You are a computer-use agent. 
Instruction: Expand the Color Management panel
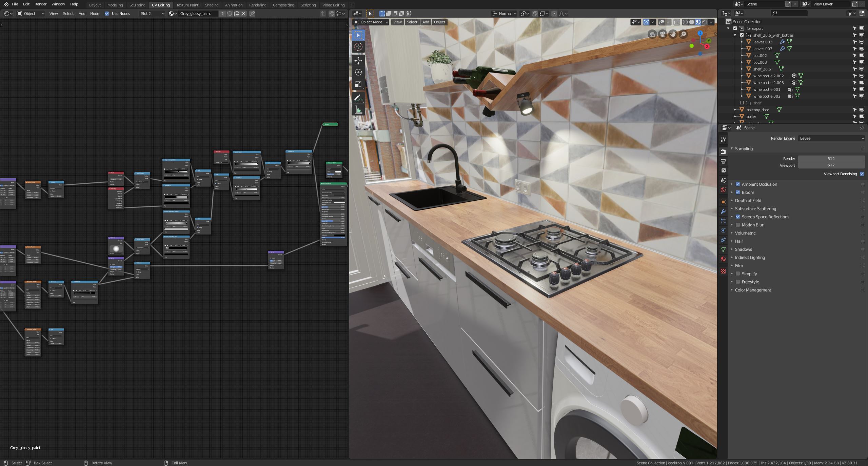[753, 290]
